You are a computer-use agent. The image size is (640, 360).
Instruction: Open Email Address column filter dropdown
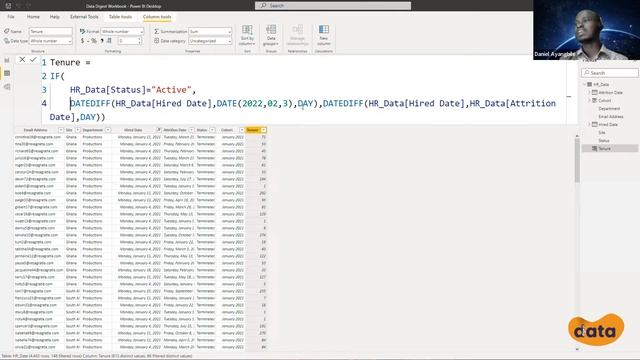pos(61,130)
